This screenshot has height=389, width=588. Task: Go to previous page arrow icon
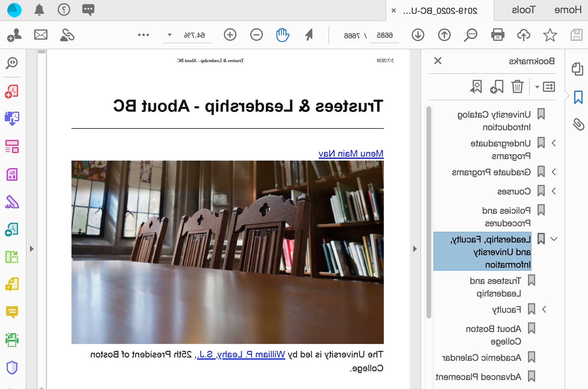point(444,35)
